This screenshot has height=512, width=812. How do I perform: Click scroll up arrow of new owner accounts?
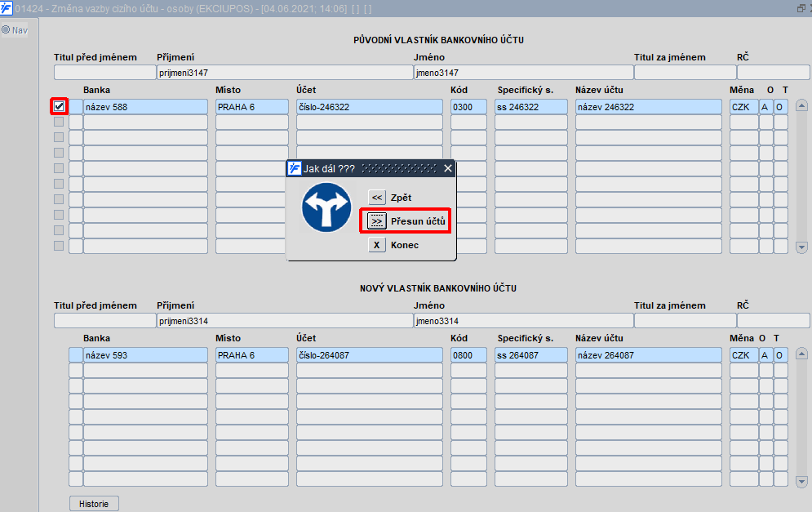[801, 354]
